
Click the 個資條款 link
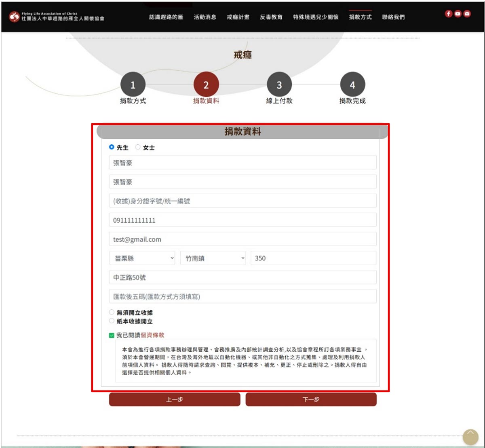[x=152, y=335]
